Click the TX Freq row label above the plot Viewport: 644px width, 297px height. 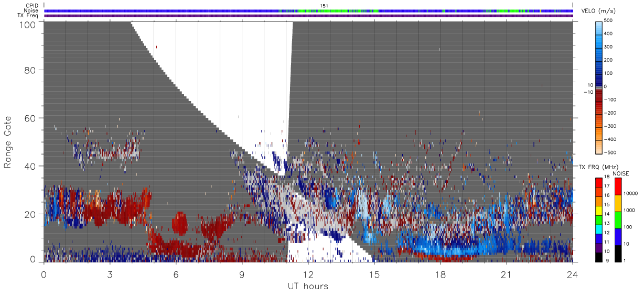click(x=28, y=16)
